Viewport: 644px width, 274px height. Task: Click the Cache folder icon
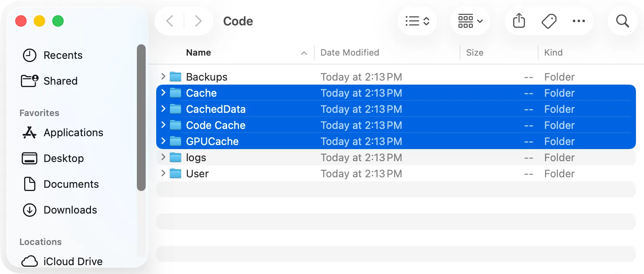click(x=175, y=93)
